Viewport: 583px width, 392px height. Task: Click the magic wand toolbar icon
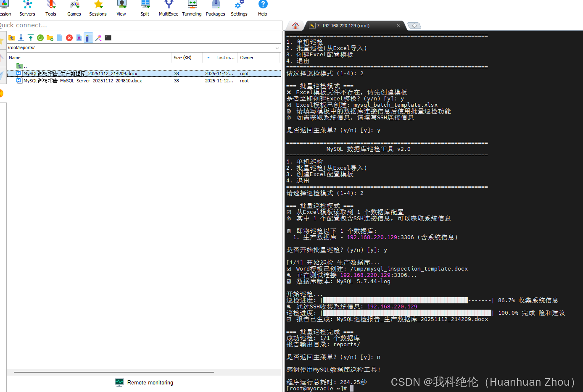click(x=98, y=38)
